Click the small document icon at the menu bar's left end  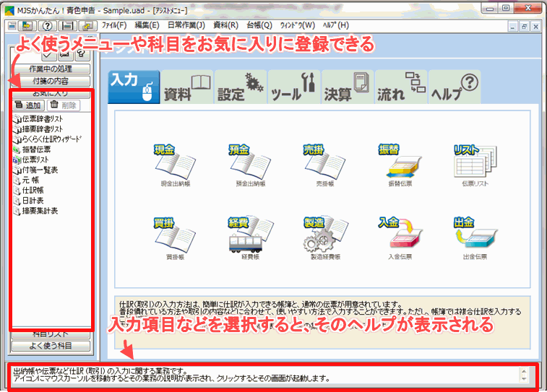point(12,25)
